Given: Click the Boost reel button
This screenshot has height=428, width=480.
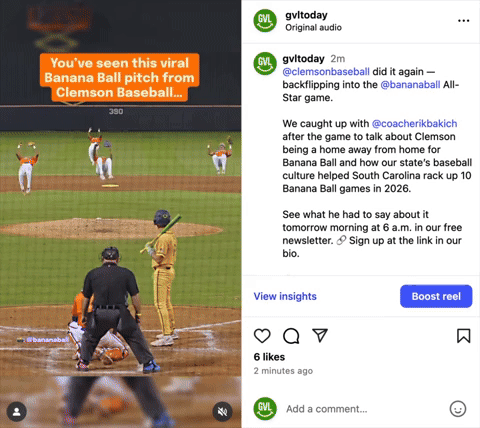Looking at the screenshot, I should (436, 296).
